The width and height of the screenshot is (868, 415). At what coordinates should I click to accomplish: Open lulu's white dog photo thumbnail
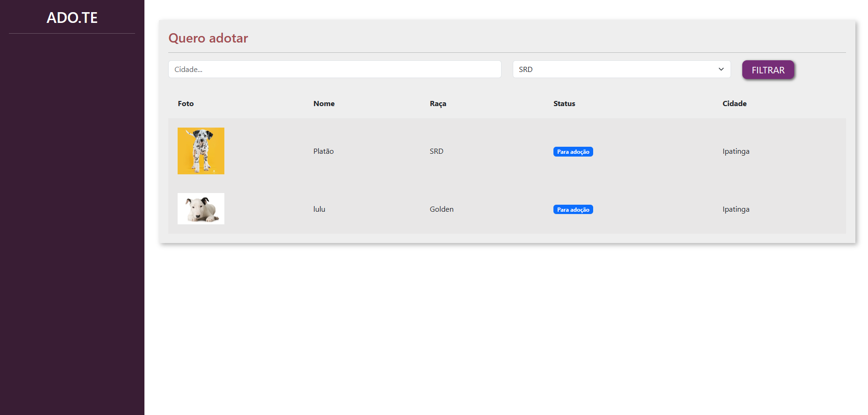(201, 208)
